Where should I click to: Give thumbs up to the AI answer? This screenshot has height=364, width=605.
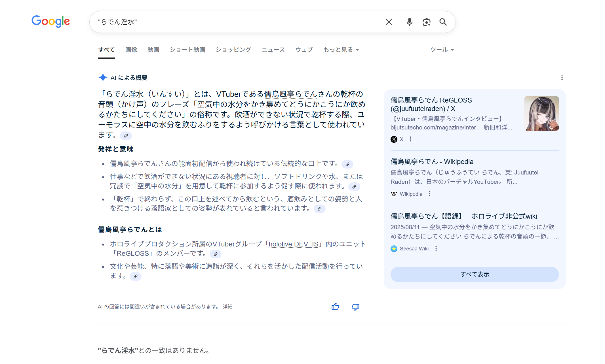click(x=335, y=306)
